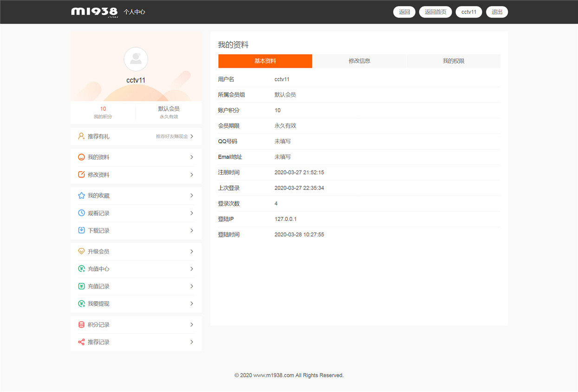Viewport: 578px width, 392px height.
Task: Click the 我的积分 label under 10
Action: click(103, 117)
